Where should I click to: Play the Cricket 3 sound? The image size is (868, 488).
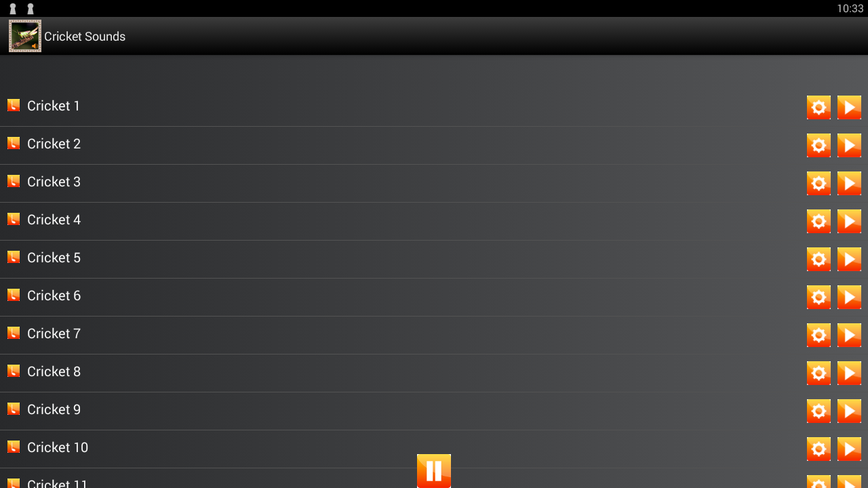(x=849, y=183)
